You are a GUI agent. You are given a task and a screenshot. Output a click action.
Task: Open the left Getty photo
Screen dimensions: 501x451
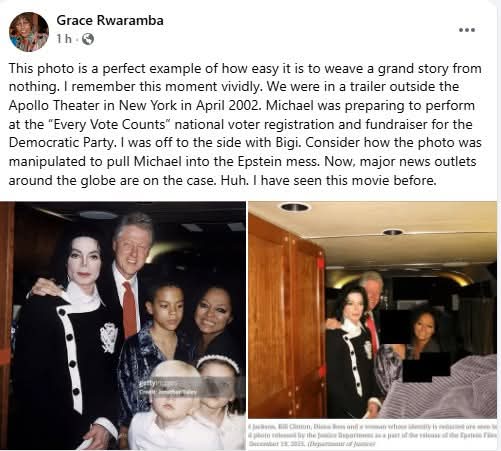click(x=123, y=326)
